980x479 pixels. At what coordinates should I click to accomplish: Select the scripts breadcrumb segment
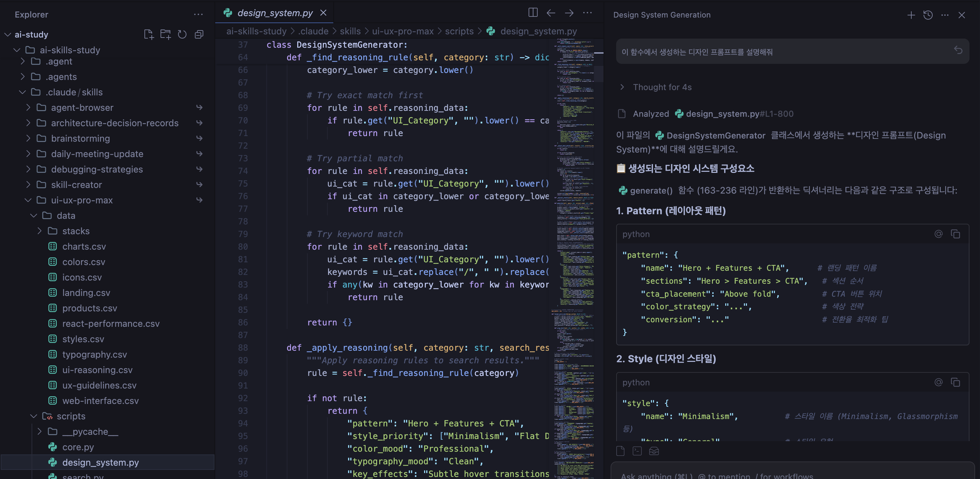(459, 31)
